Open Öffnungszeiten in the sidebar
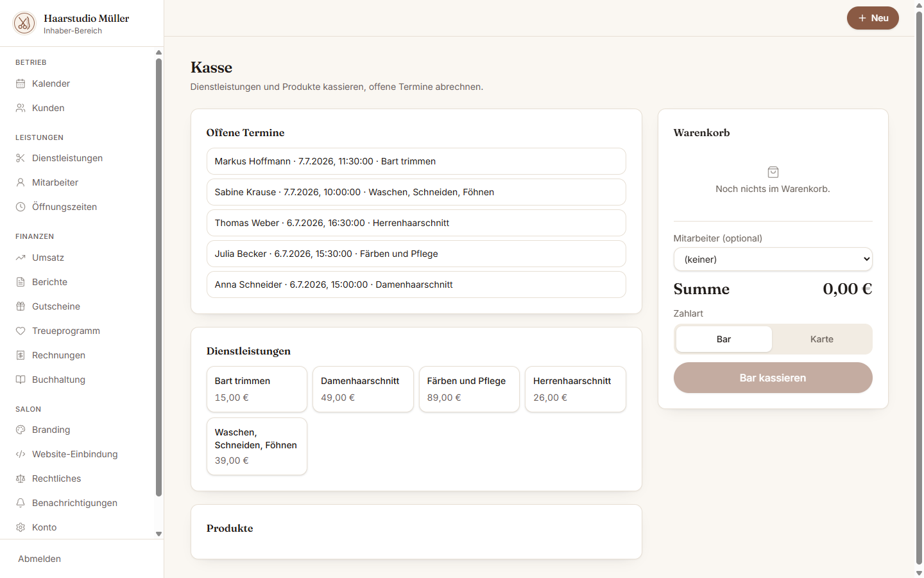The image size is (924, 578). pos(77,207)
